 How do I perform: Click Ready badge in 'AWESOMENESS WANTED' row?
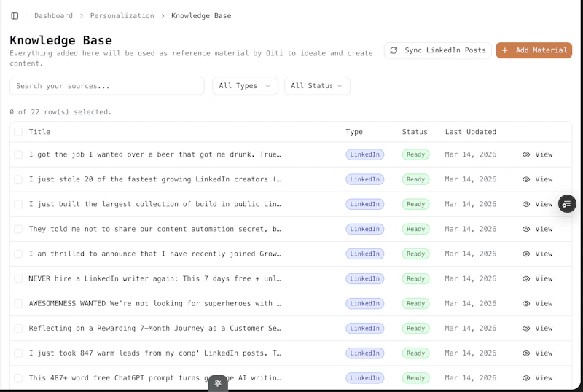click(x=415, y=304)
